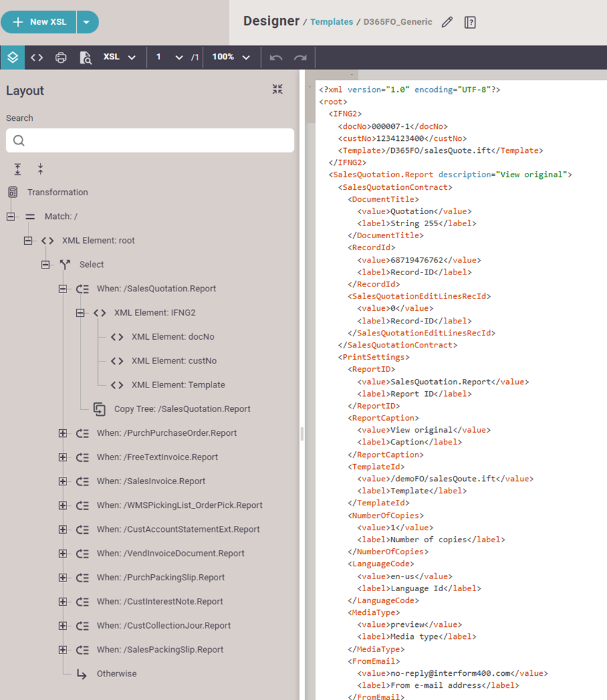
Task: Click the New XSL button
Action: point(39,22)
